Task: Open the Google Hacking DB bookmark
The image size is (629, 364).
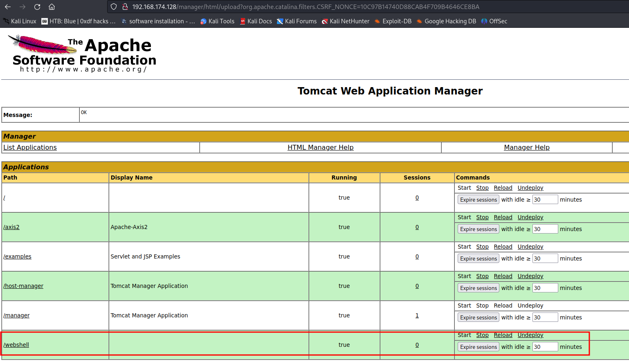Action: tap(446, 21)
